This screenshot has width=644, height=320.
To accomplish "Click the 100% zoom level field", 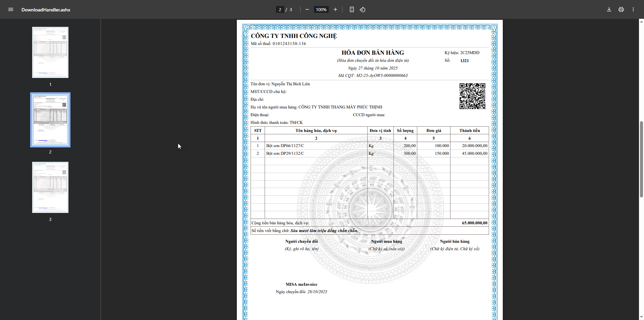I will pos(321,9).
